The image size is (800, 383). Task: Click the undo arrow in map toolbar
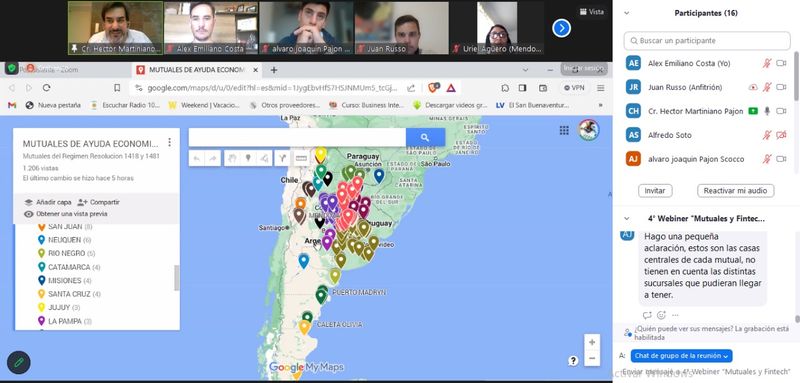197,159
